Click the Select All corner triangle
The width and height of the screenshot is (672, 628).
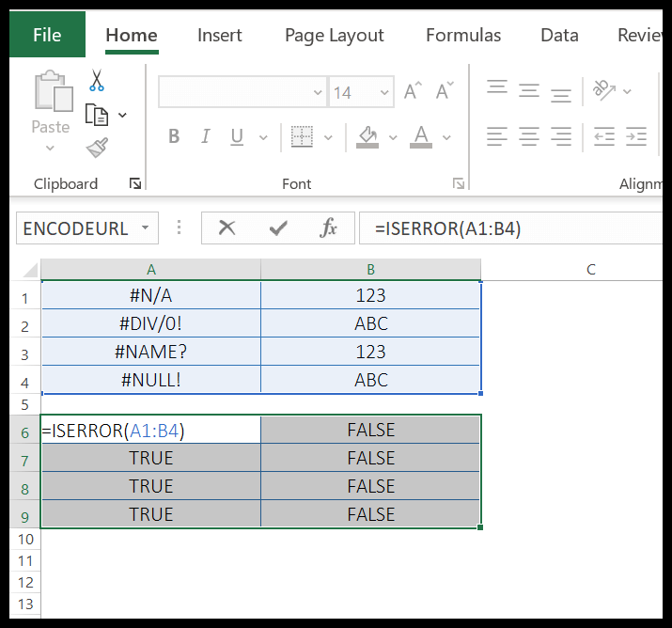tap(29, 270)
